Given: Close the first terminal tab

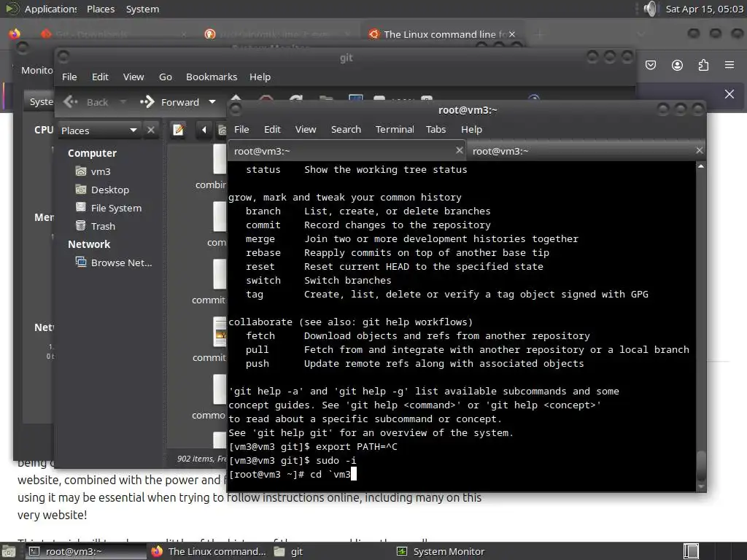Looking at the screenshot, I should (460, 150).
